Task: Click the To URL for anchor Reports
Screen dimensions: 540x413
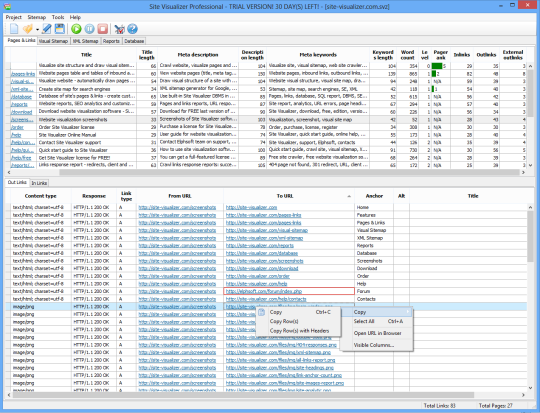Action: coord(260,246)
